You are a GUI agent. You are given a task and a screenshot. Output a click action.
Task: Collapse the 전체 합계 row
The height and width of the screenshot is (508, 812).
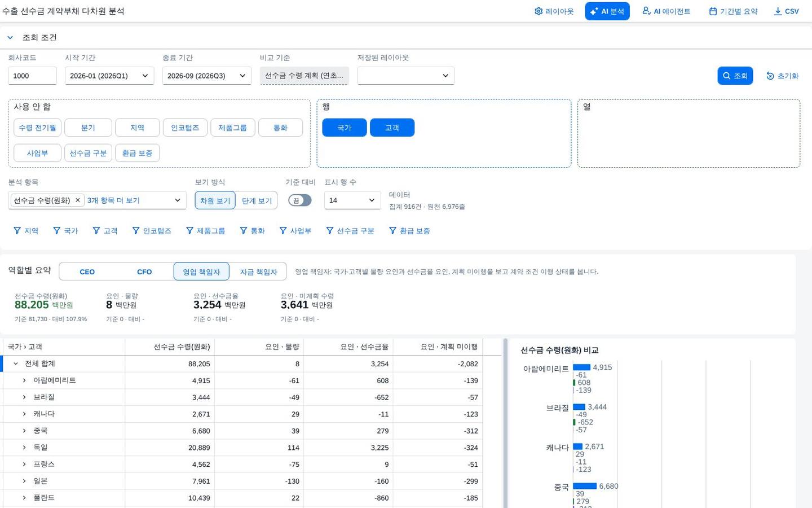(x=16, y=364)
